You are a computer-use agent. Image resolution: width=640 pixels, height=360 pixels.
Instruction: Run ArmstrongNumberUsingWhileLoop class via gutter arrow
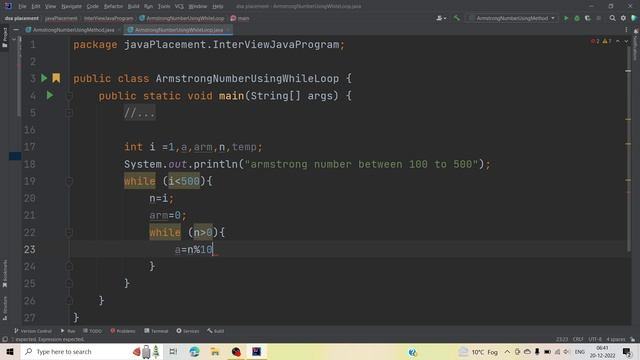pyautogui.click(x=44, y=78)
